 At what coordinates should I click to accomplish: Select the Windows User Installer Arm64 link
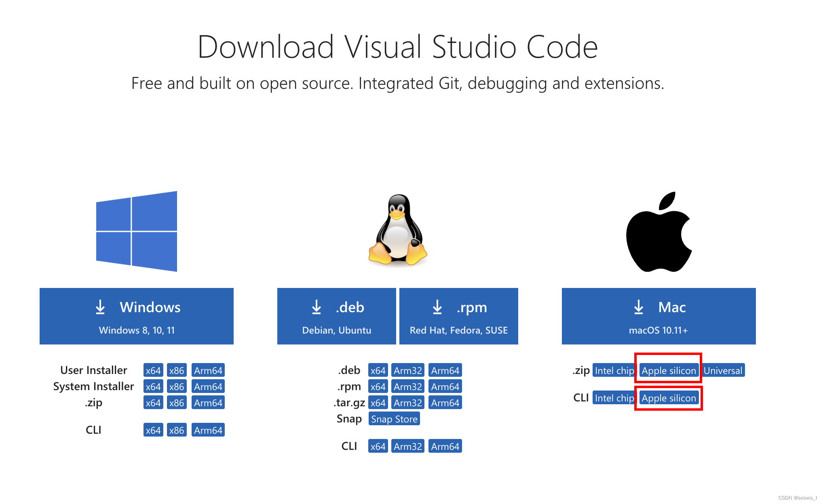208,370
